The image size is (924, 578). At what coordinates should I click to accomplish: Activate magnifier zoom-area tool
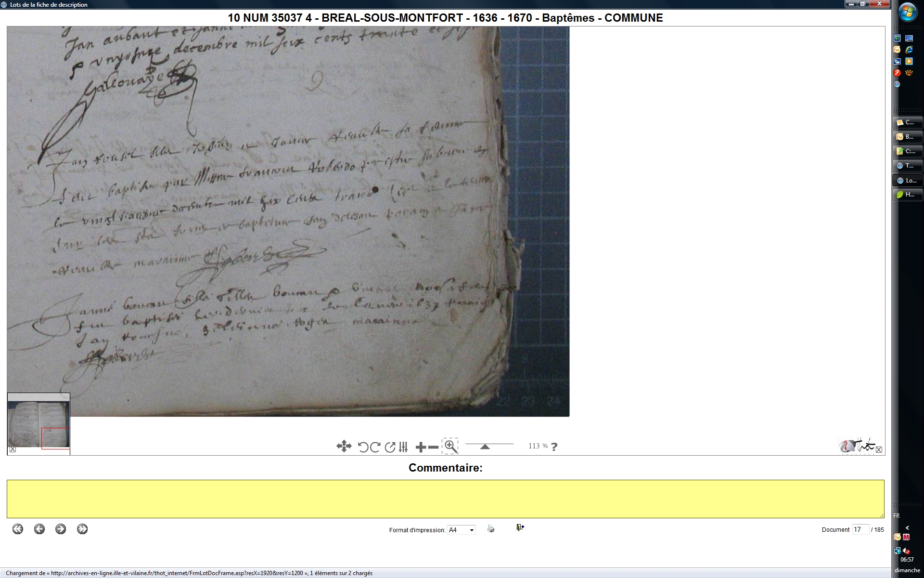(450, 446)
